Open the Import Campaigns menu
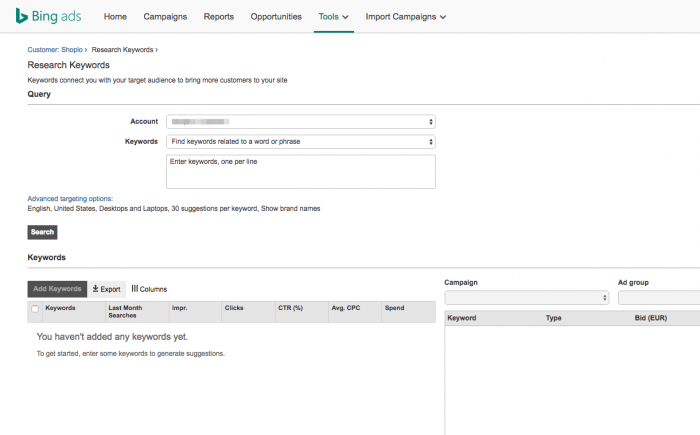The height and width of the screenshot is (435, 700). tap(405, 17)
